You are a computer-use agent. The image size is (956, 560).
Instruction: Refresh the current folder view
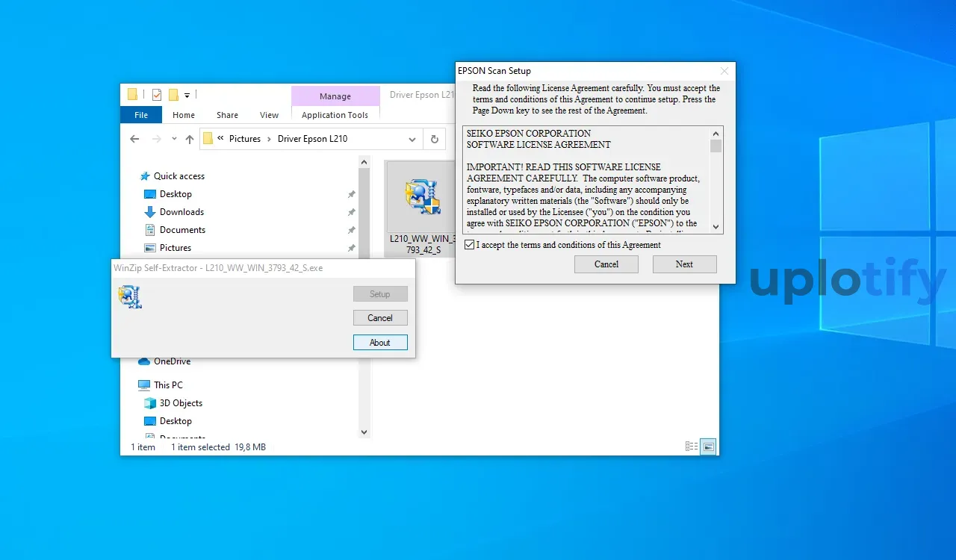click(434, 139)
